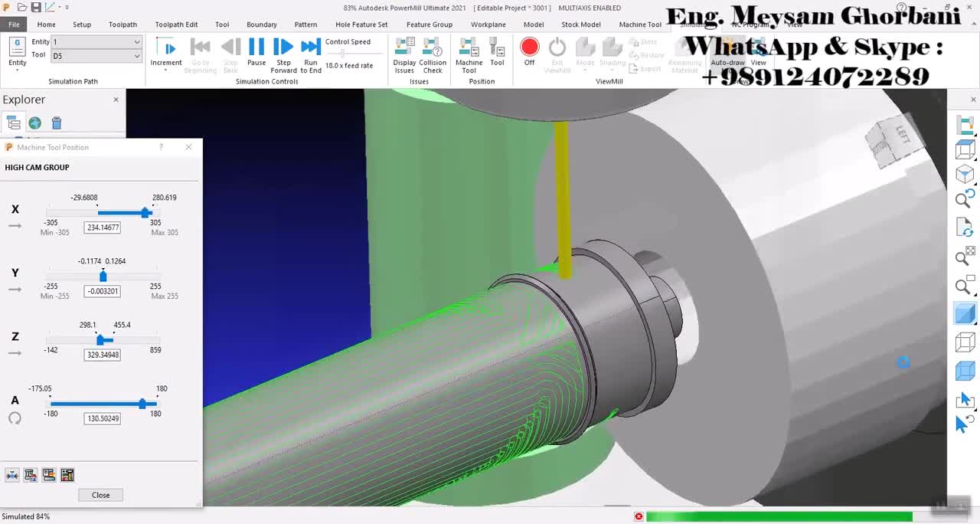Expand the quick access toolbar customize arrow
This screenshot has height=524, width=980.
67,8
